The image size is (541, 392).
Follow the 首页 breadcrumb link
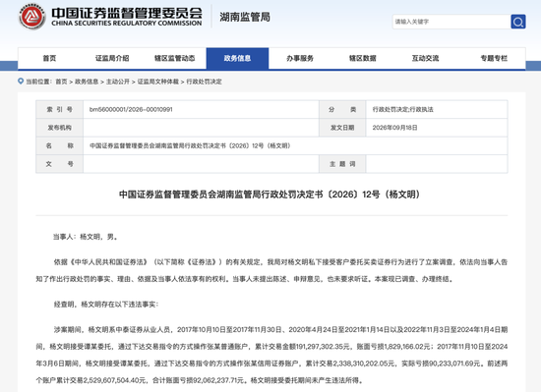click(x=61, y=82)
